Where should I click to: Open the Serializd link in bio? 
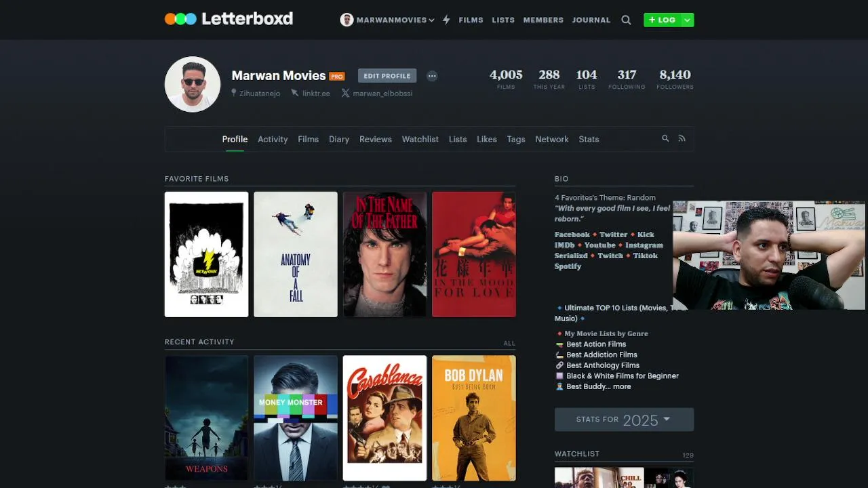571,256
